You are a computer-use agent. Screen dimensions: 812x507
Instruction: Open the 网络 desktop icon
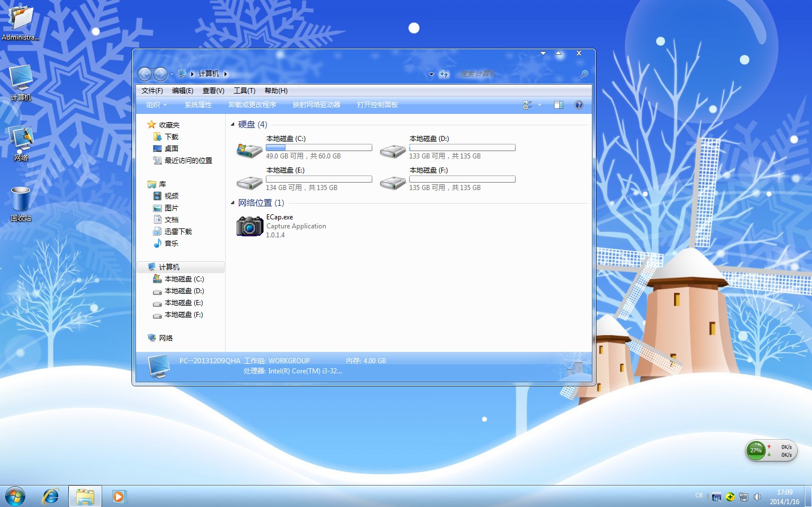point(21,143)
